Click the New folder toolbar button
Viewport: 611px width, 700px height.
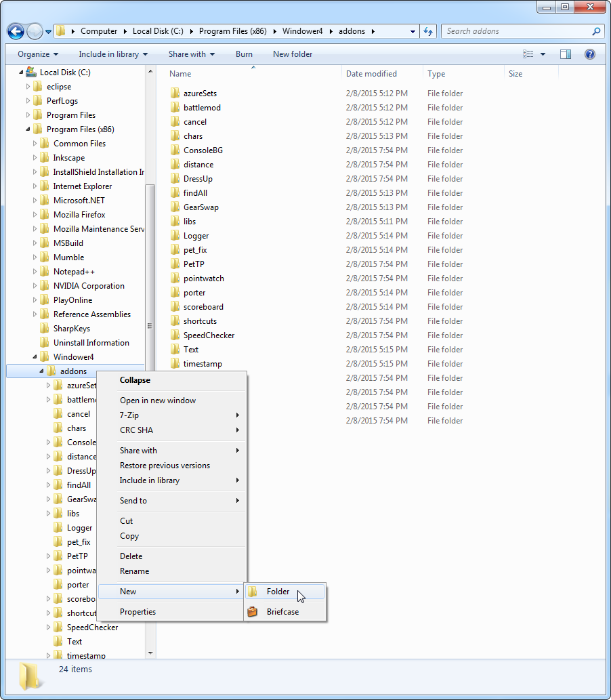coord(293,54)
